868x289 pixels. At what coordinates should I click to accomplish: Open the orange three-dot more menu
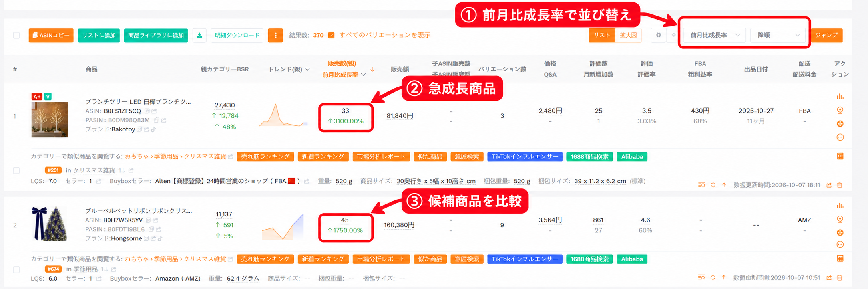[x=275, y=35]
